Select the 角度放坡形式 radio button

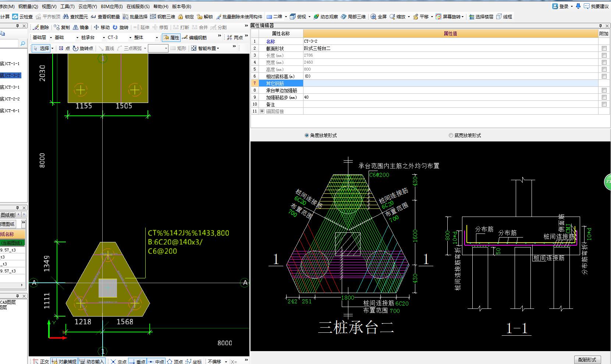tap(307, 135)
